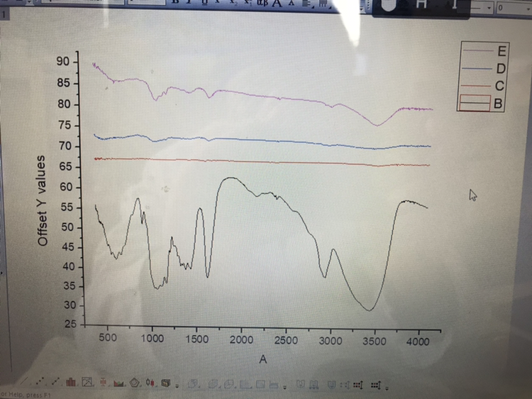532x399 pixels.
Task: Click the text alignment button in toolbar
Action: point(307,4)
